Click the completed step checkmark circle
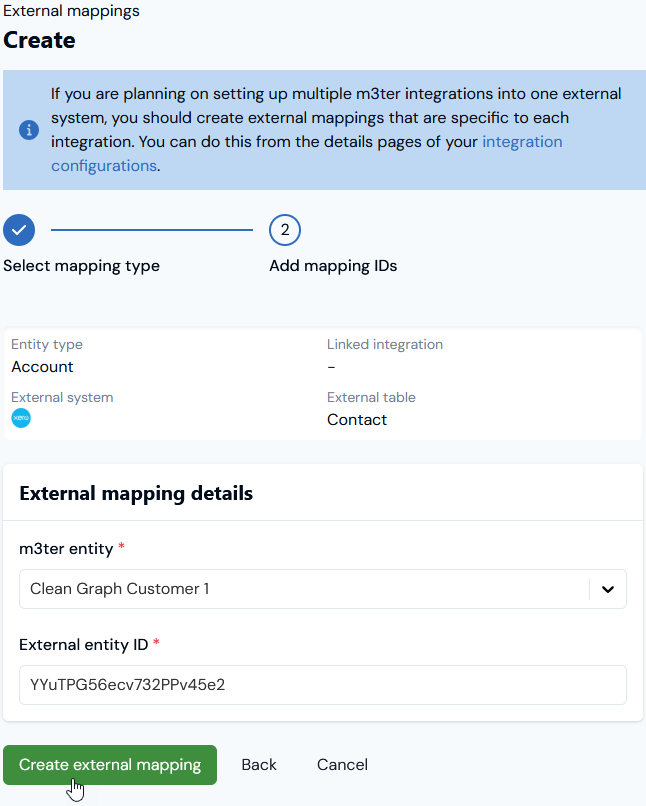The height and width of the screenshot is (806, 646). pos(19,230)
